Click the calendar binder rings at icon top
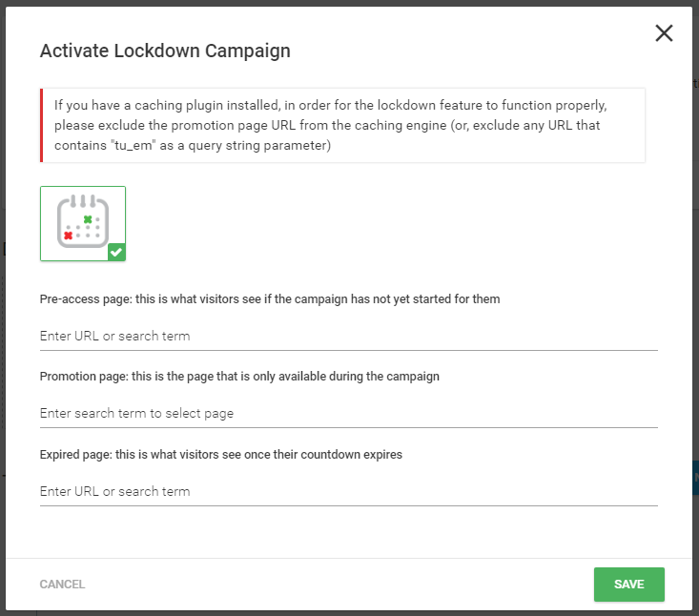The height and width of the screenshot is (616, 699). [83, 200]
